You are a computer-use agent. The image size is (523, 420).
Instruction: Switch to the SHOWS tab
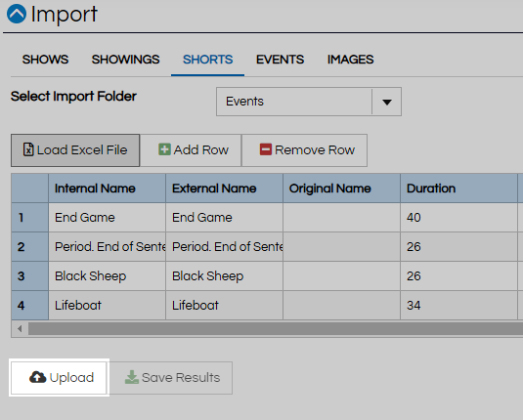coord(45,60)
